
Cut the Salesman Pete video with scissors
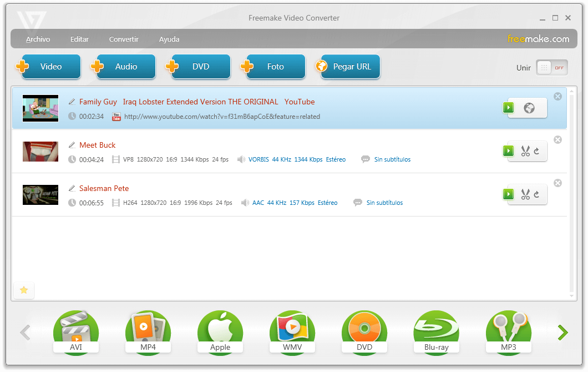(x=525, y=194)
